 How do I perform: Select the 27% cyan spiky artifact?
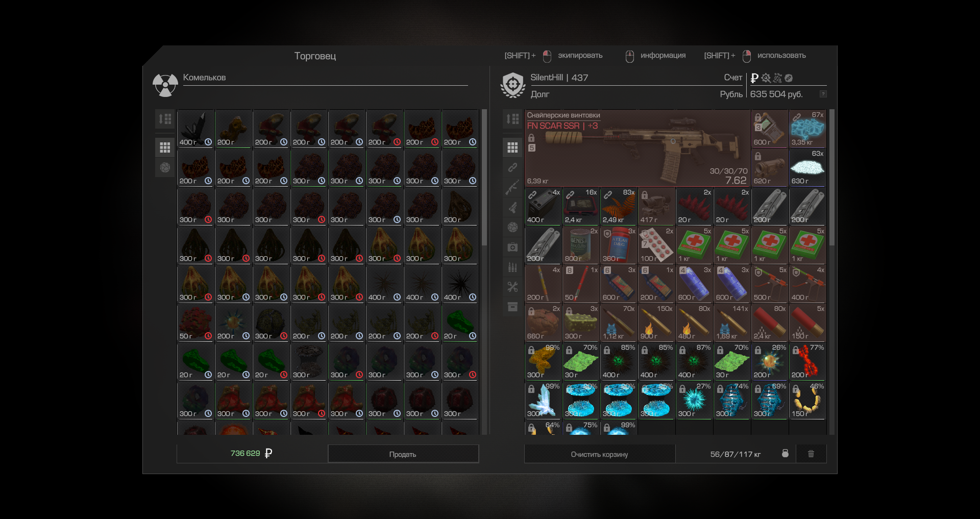tap(694, 400)
